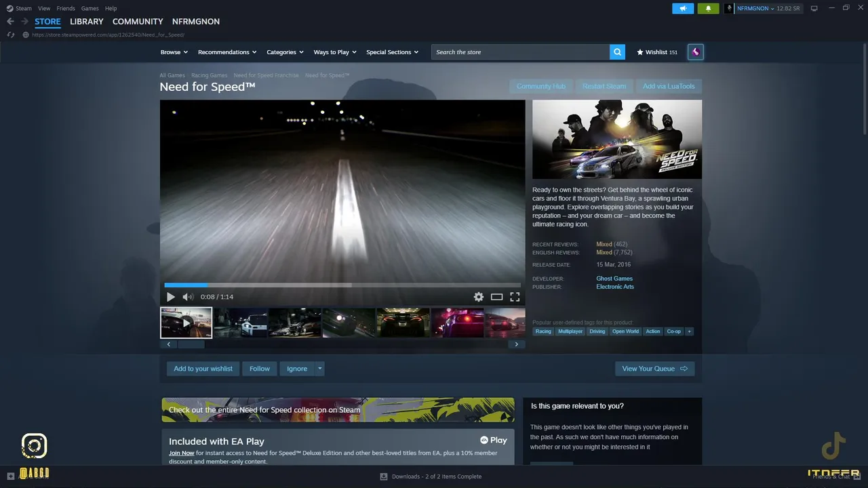This screenshot has height=488, width=868.
Task: Open the Help menu
Action: 111,8
